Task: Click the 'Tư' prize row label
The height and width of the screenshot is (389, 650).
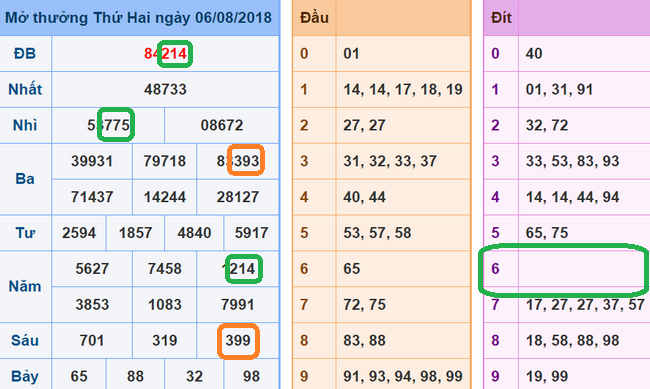Action: (25, 233)
